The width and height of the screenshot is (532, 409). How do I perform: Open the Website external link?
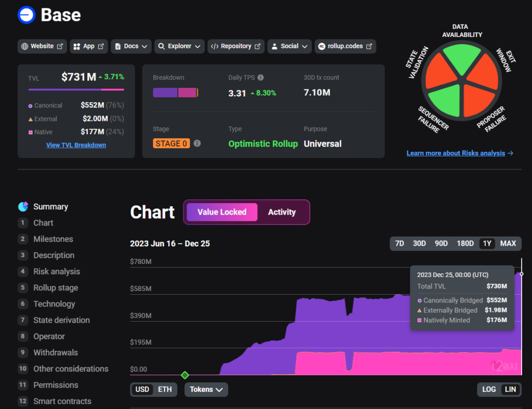[42, 46]
